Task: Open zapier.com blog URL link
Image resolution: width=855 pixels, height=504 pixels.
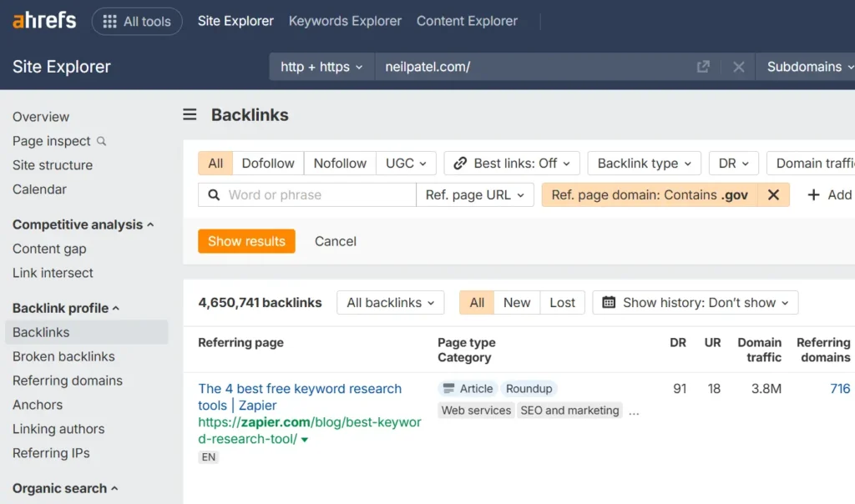Action: click(x=309, y=431)
